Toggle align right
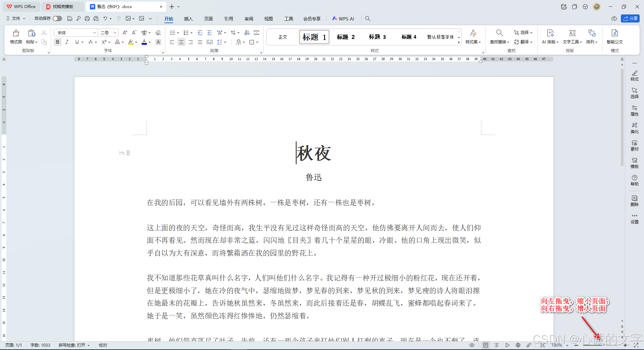Screen dimensions: 644x350 click(x=191, y=42)
